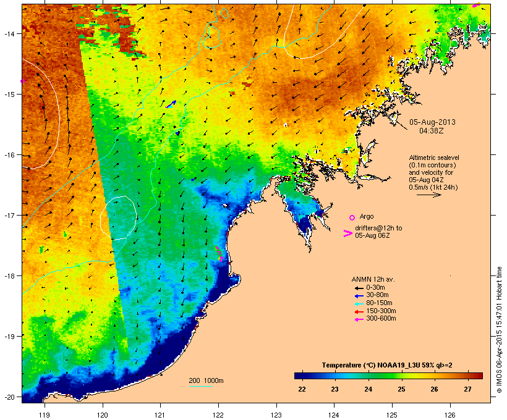The width and height of the screenshot is (507, 420).
Task: Click the '(0.1m contours)' text
Action: [x=432, y=165]
